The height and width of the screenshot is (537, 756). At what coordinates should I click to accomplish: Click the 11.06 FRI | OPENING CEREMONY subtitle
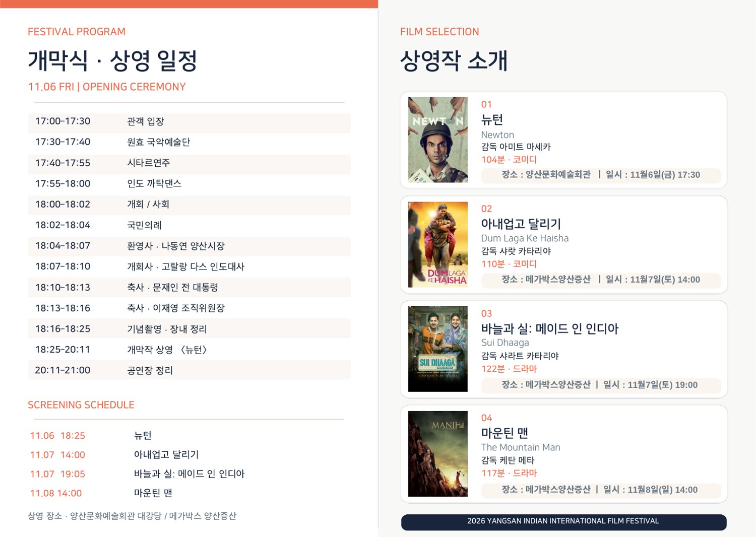coord(107,87)
